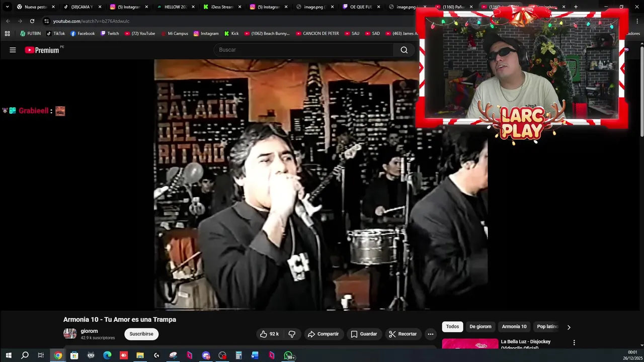Open the Twitch bookmark
This screenshot has height=362, width=644.
click(110, 34)
